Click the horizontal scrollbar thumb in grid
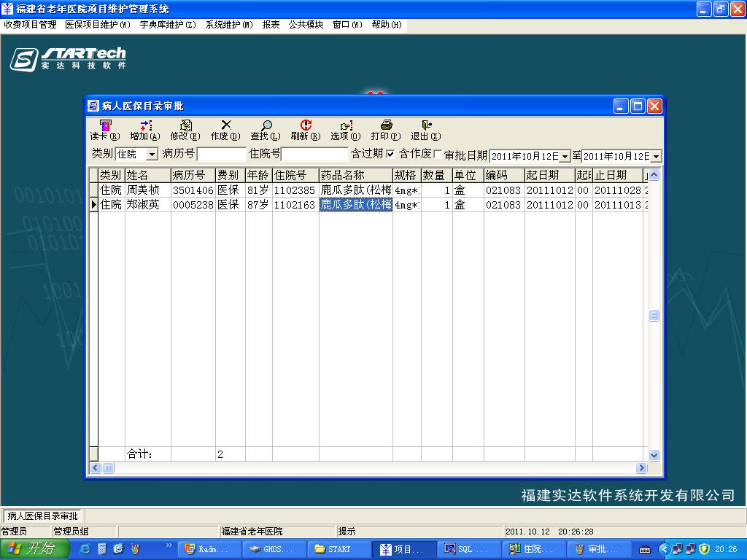 coord(109,468)
